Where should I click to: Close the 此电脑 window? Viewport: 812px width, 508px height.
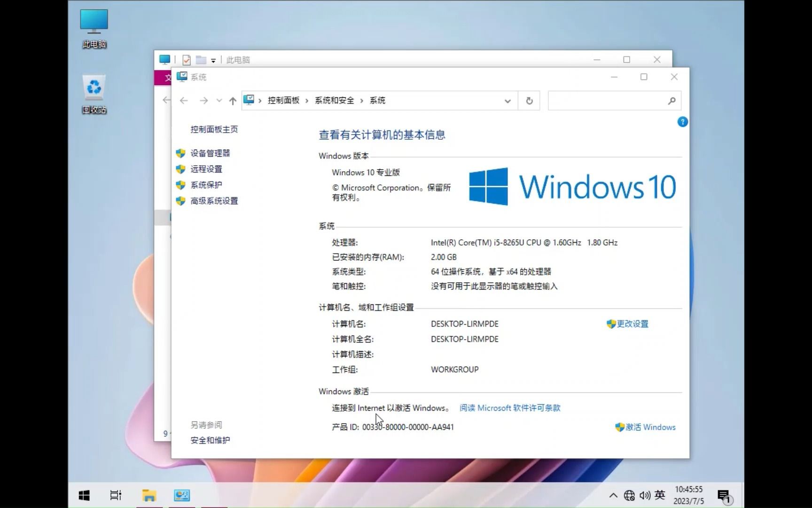click(x=657, y=60)
